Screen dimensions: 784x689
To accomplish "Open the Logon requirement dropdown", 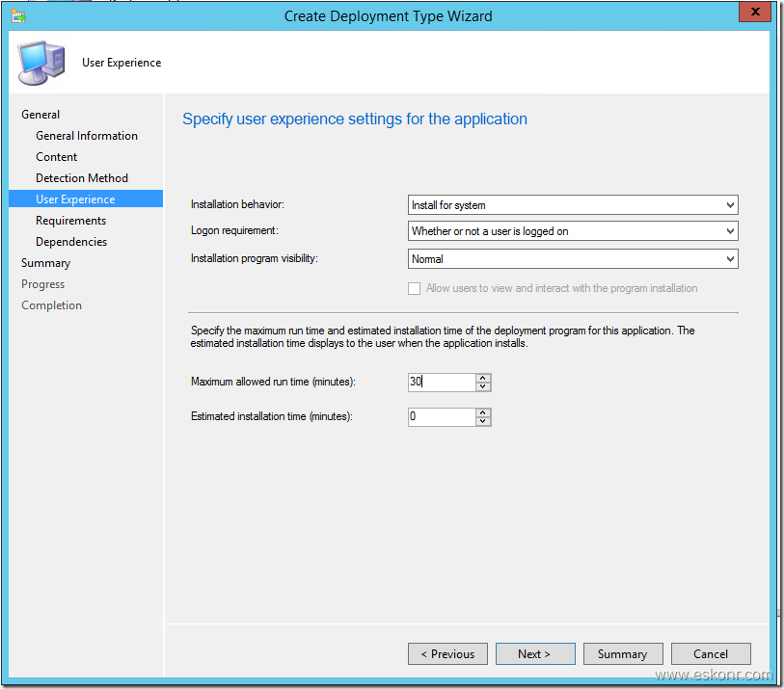I will click(729, 231).
